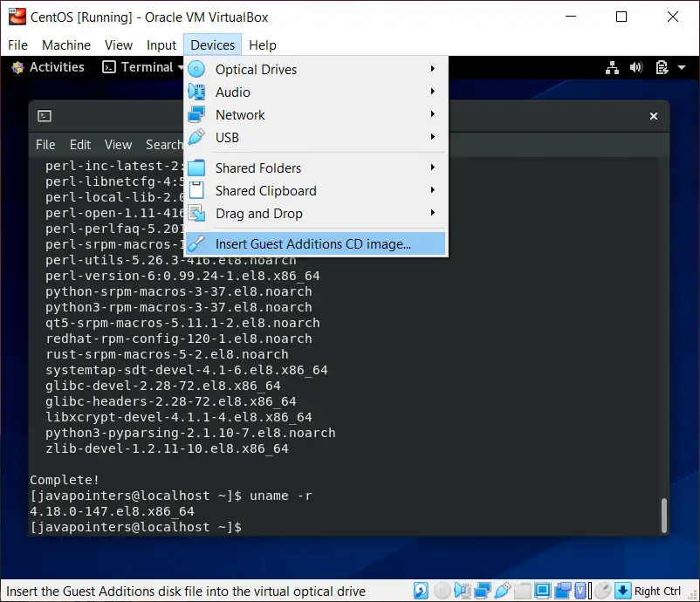This screenshot has height=602, width=700.
Task: Click the network status bar icon
Action: point(482,591)
